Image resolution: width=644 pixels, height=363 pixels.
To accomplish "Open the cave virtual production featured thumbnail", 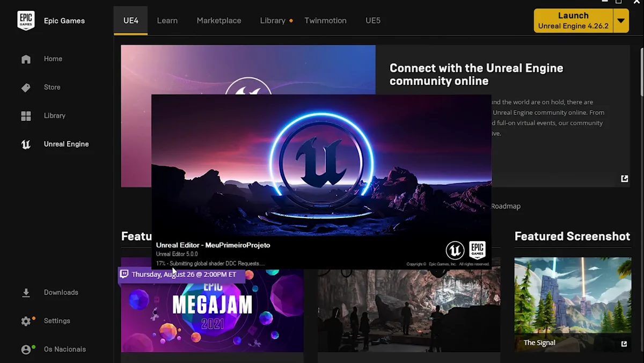I will (409, 311).
